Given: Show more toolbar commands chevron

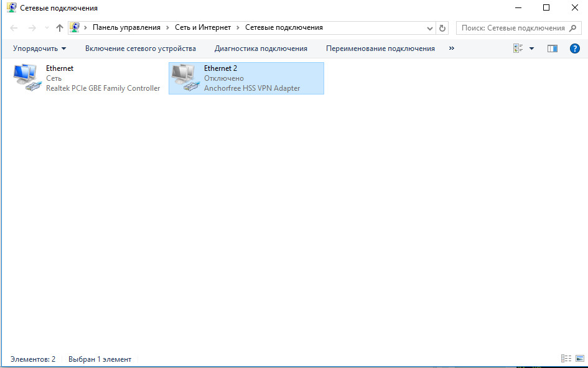Looking at the screenshot, I should click(x=452, y=48).
